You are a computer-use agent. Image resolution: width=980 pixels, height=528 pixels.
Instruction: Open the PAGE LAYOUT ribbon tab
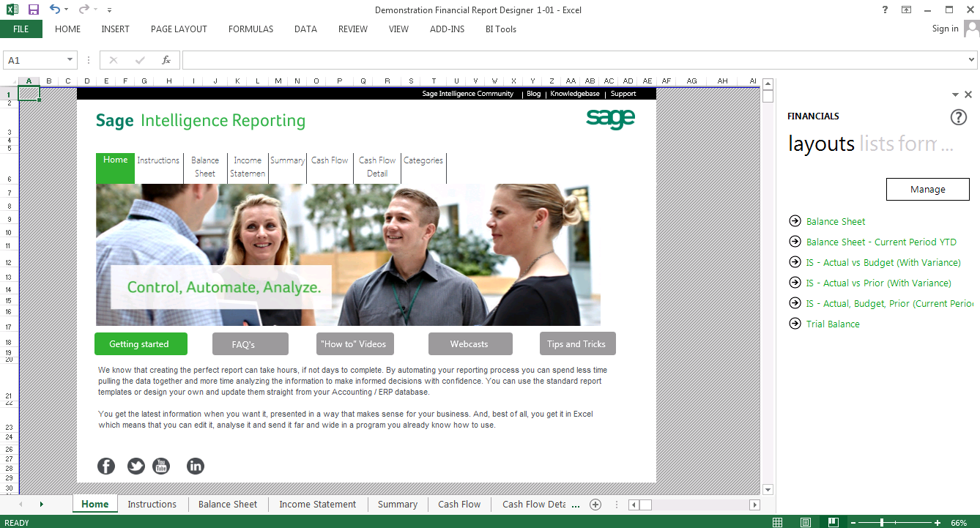(x=179, y=29)
